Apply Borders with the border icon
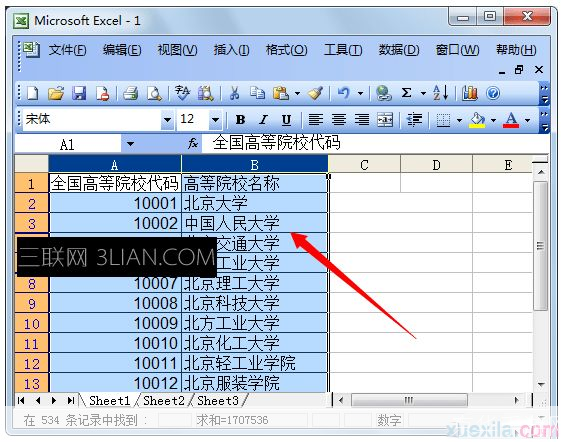The height and width of the screenshot is (442, 567). point(443,119)
